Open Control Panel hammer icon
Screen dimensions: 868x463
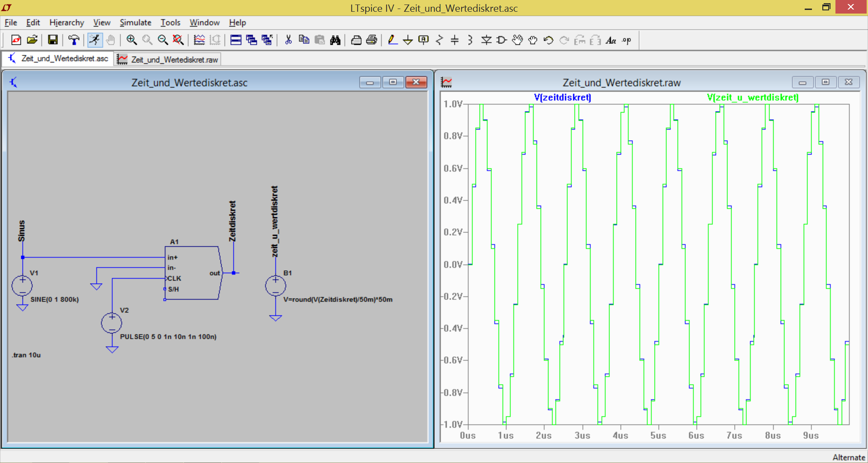click(x=74, y=40)
